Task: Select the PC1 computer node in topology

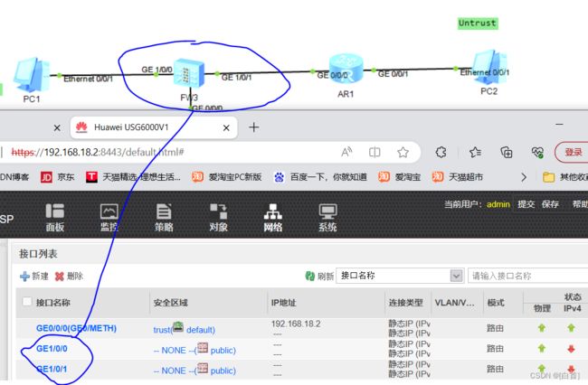Action: (x=32, y=75)
